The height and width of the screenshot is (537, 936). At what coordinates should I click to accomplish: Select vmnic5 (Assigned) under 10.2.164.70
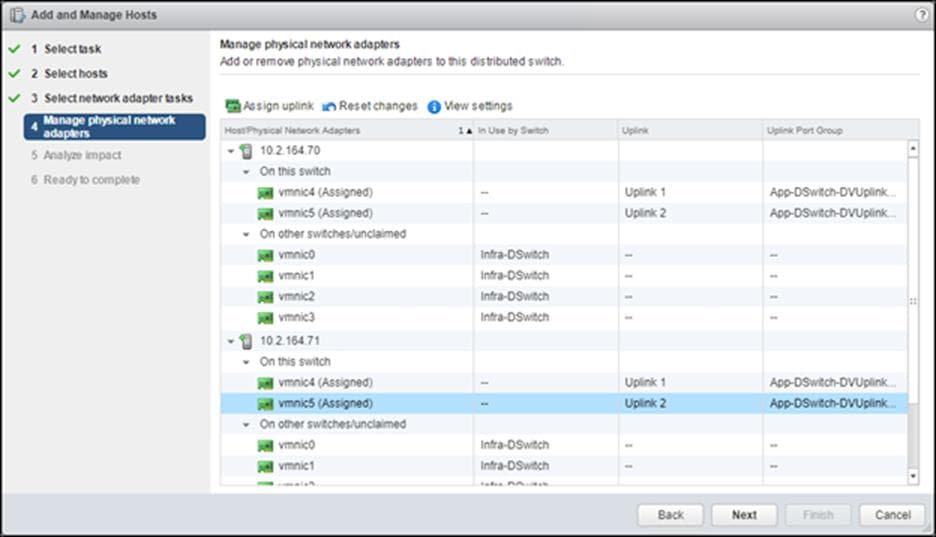325,214
